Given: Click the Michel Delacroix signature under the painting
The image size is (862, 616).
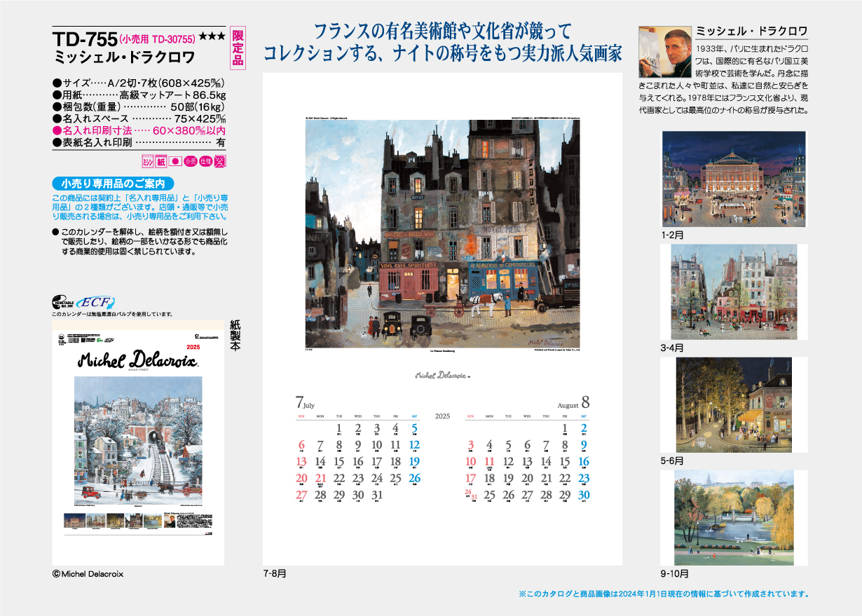Looking at the screenshot, I should 442,376.
